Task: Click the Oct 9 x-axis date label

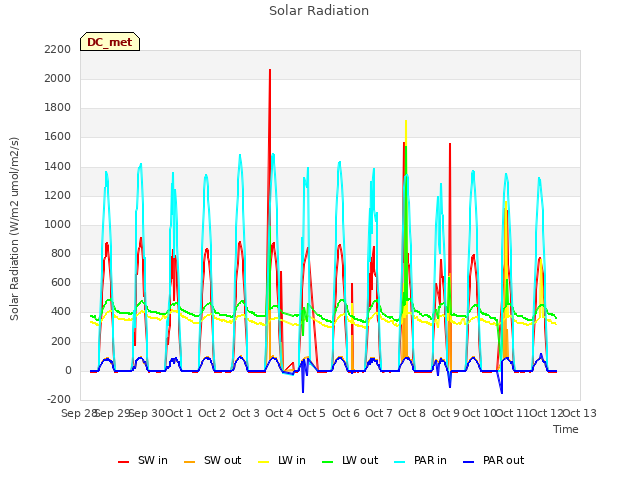Action: point(446,413)
